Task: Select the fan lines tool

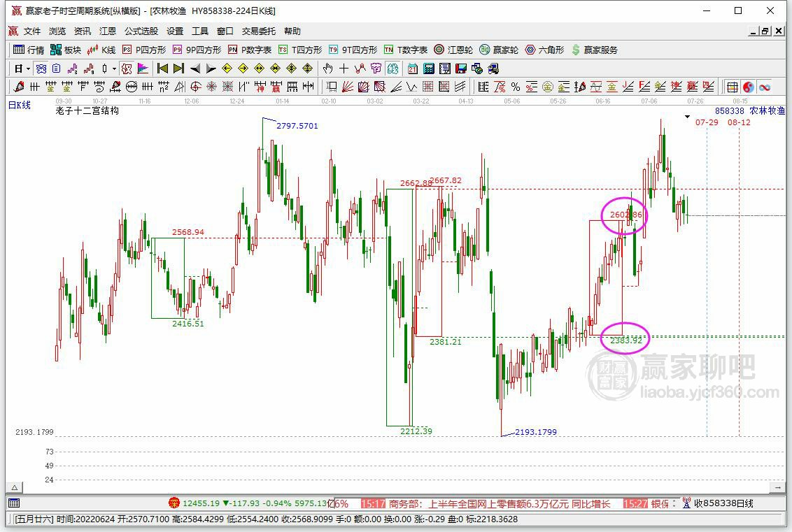Action: 347,87
